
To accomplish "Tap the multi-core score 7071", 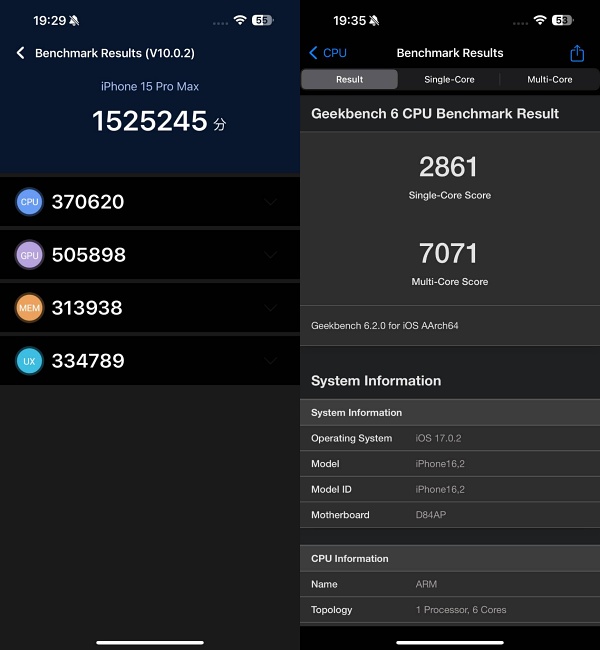I will 448,253.
